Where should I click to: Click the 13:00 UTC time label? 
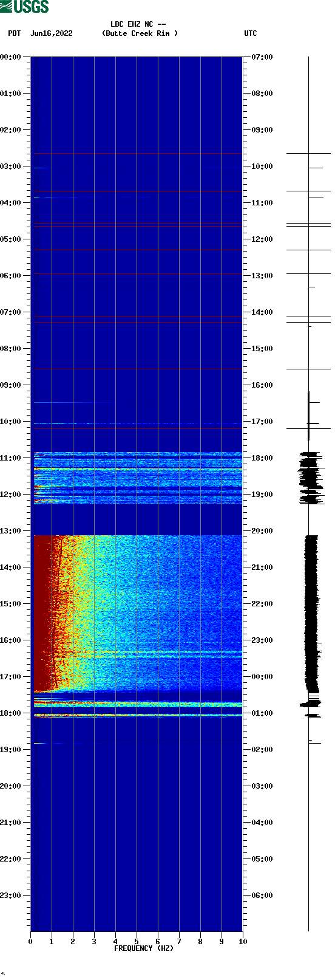click(262, 276)
